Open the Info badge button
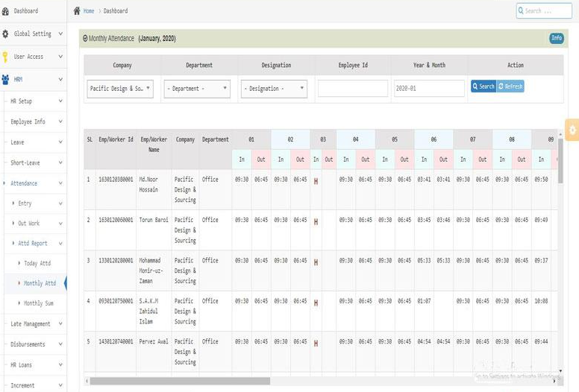Screen dimensions: 579x392 (x=557, y=38)
